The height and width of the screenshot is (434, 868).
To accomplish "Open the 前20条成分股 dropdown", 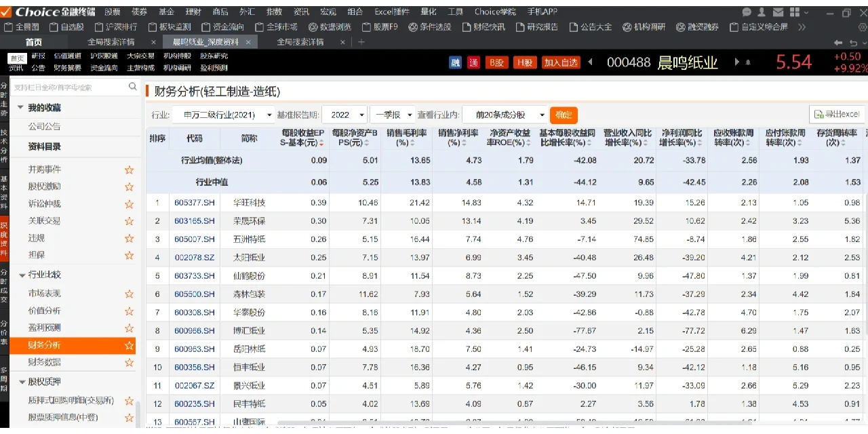I will coord(505,115).
